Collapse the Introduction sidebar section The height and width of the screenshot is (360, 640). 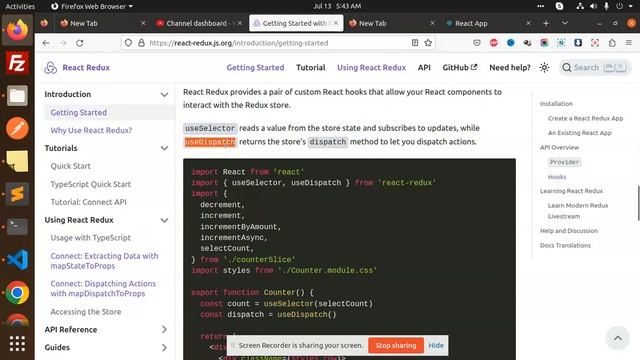click(164, 94)
